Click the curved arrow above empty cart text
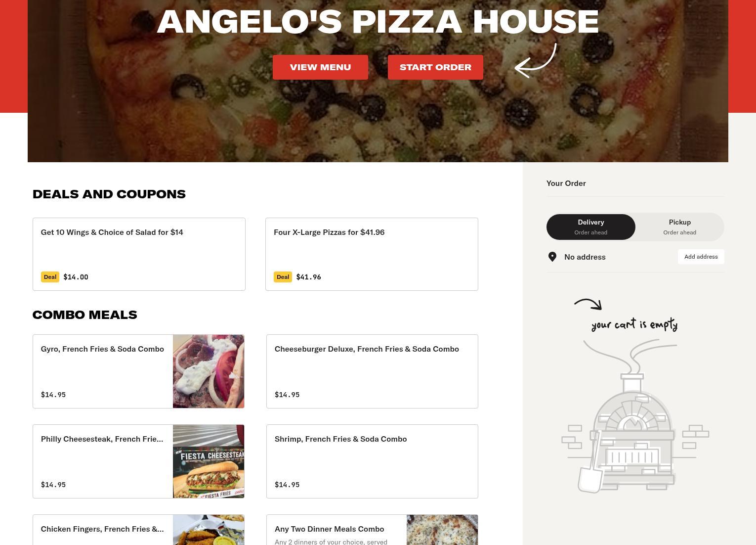This screenshot has height=545, width=756. pyautogui.click(x=588, y=304)
